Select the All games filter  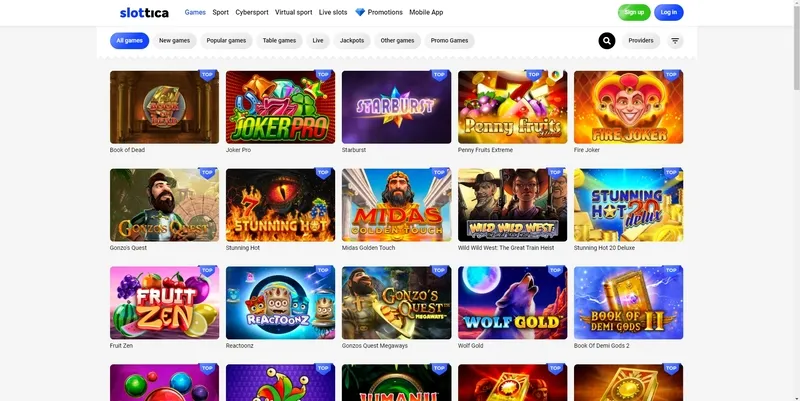pyautogui.click(x=129, y=41)
